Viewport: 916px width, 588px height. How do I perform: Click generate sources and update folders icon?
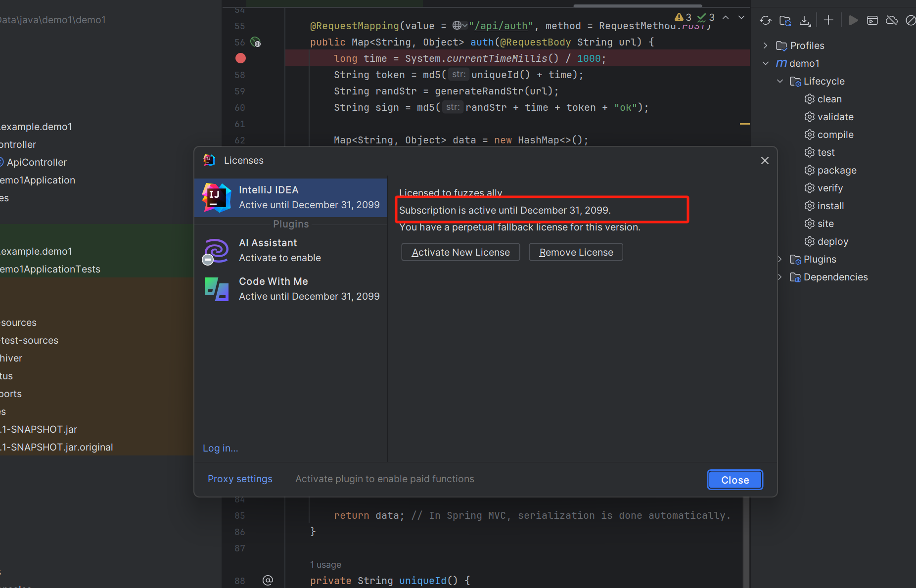click(785, 20)
